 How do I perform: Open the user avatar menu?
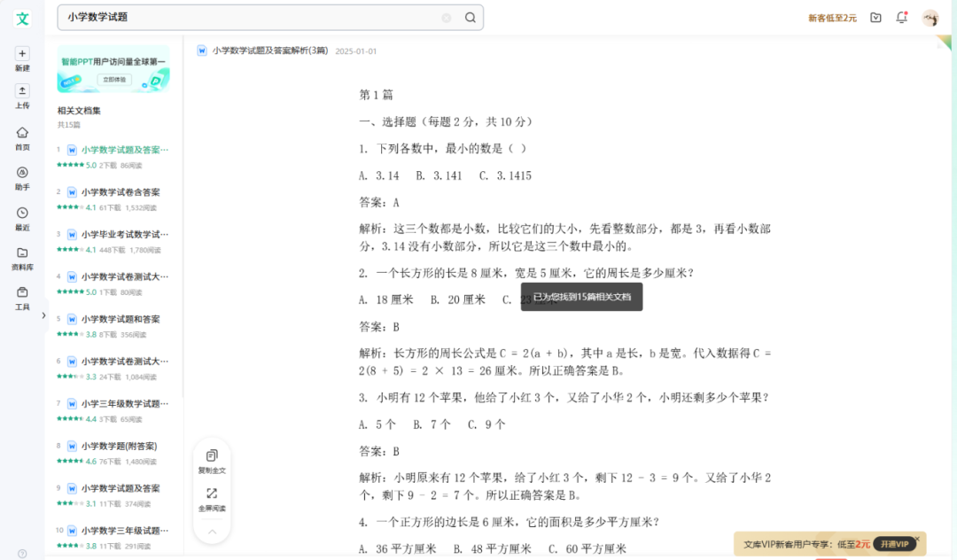pos(930,18)
